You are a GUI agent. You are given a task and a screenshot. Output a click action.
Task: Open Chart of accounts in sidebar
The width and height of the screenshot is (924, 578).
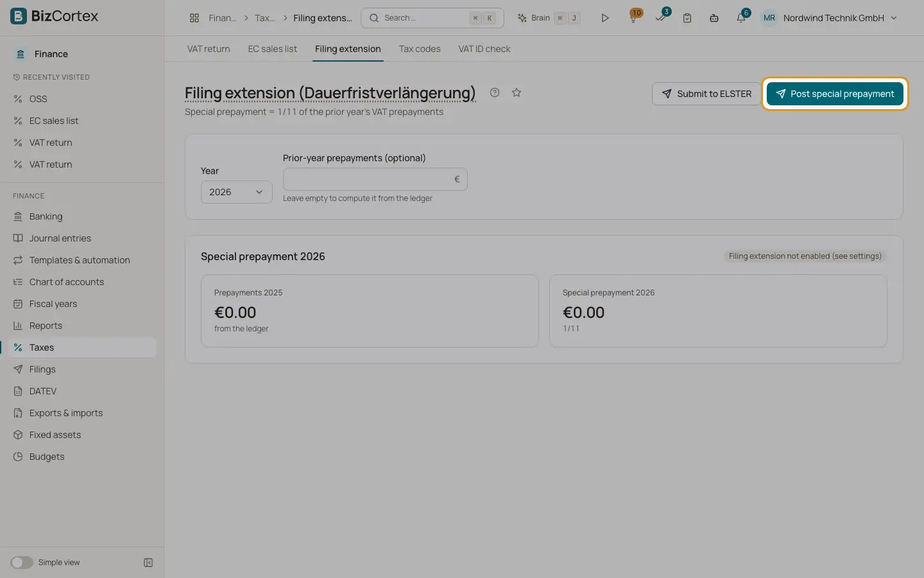tap(82, 282)
